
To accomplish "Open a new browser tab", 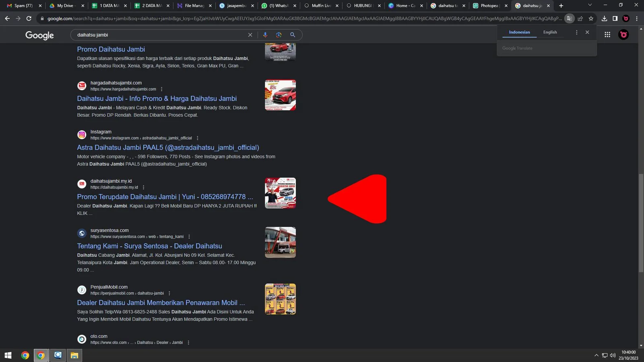I will tap(561, 6).
